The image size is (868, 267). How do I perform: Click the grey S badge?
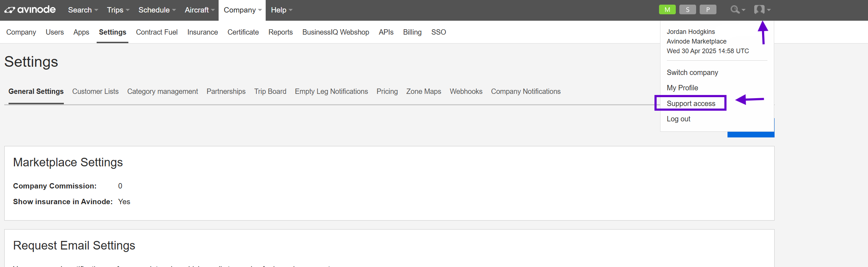point(688,10)
